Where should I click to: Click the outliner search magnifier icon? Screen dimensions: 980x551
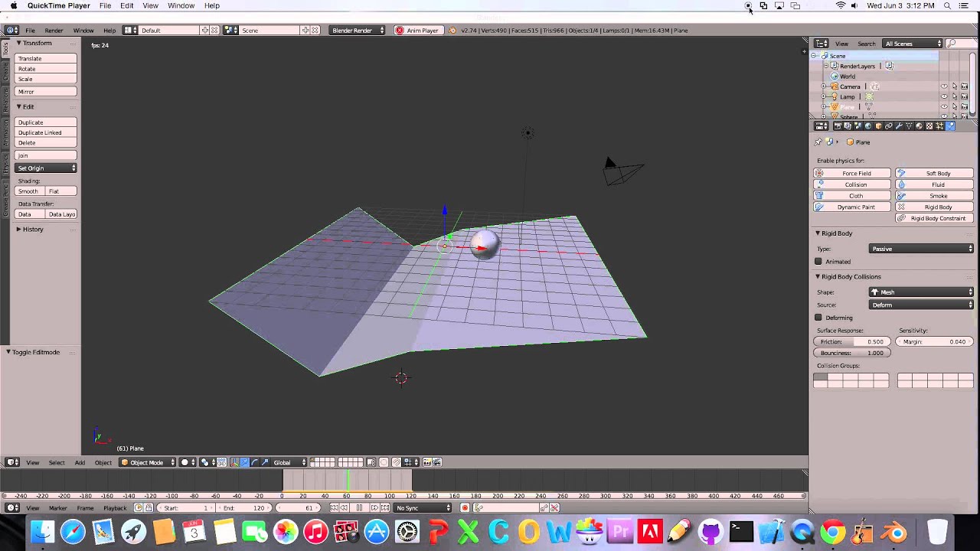(951, 44)
